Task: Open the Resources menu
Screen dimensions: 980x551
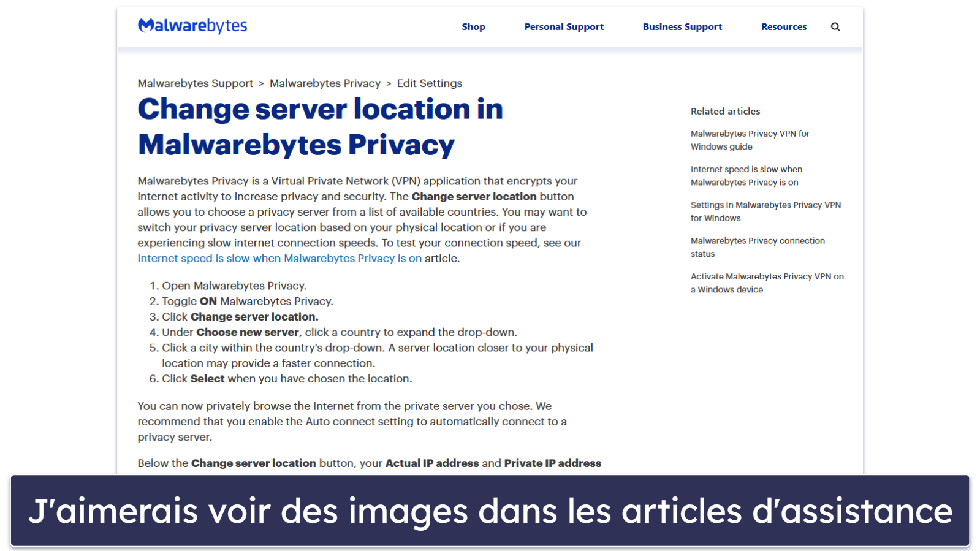Action: point(784,27)
